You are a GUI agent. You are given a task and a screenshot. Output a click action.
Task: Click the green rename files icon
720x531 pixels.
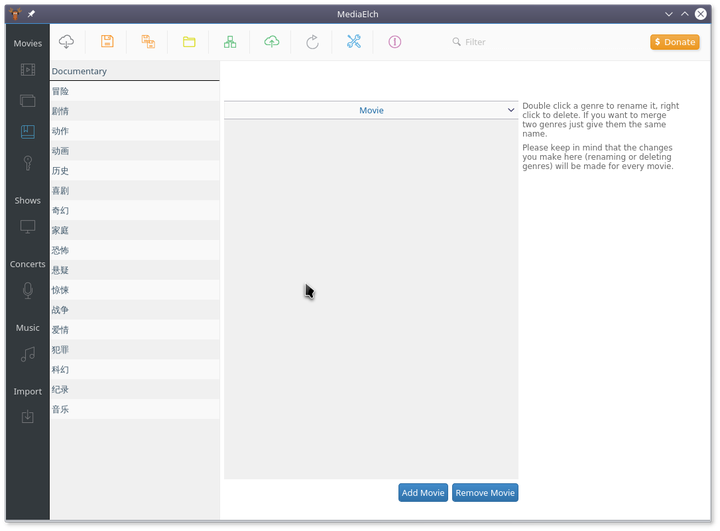pos(230,42)
